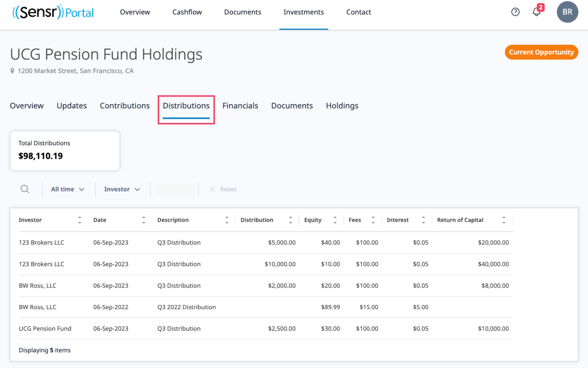Open the Holdings sub-tab
The width and height of the screenshot is (588, 368).
point(342,106)
